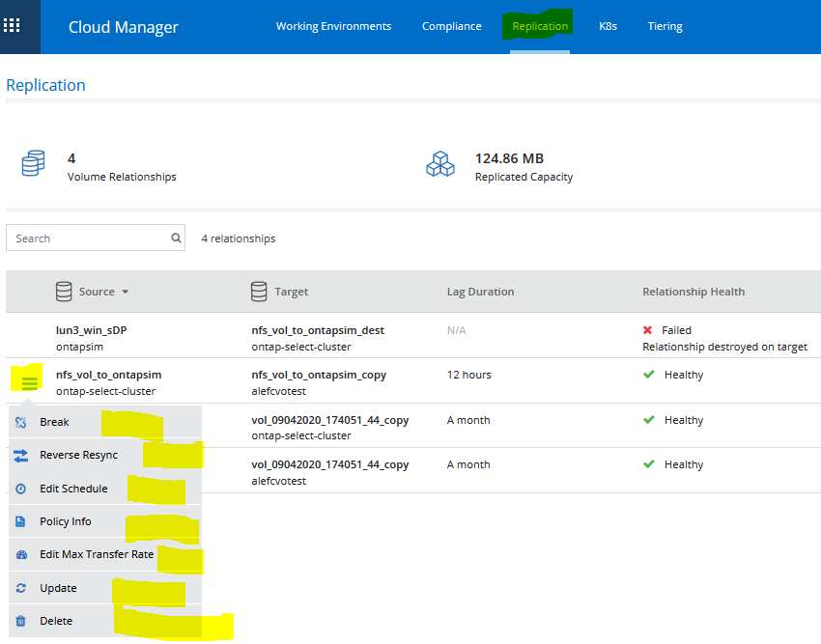Screen dimensions: 821x644
Task: Click the Cloud Manager title link
Action: [x=124, y=27]
